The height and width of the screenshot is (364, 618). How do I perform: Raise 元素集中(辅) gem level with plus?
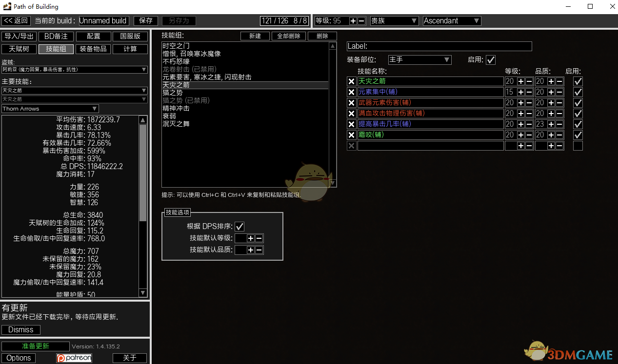[x=520, y=92]
